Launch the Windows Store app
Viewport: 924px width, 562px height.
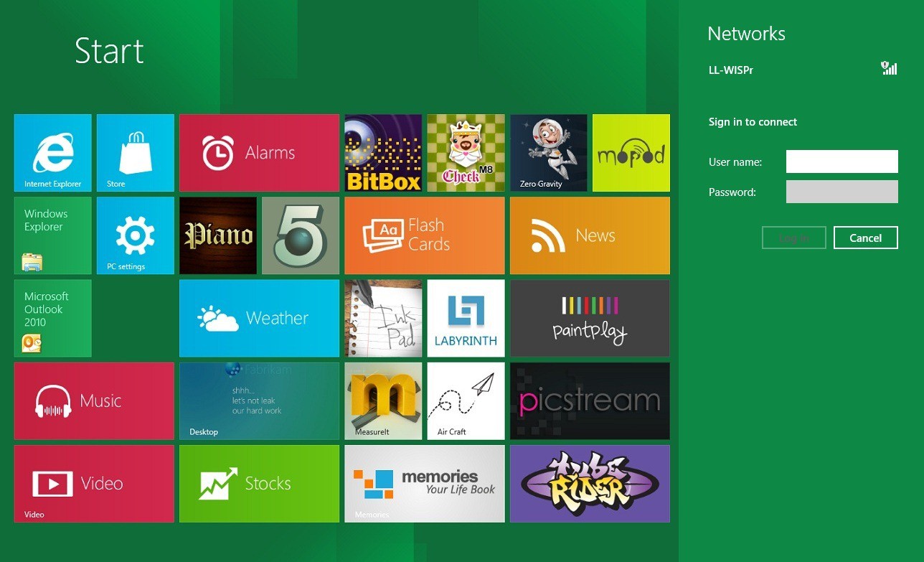click(x=135, y=152)
